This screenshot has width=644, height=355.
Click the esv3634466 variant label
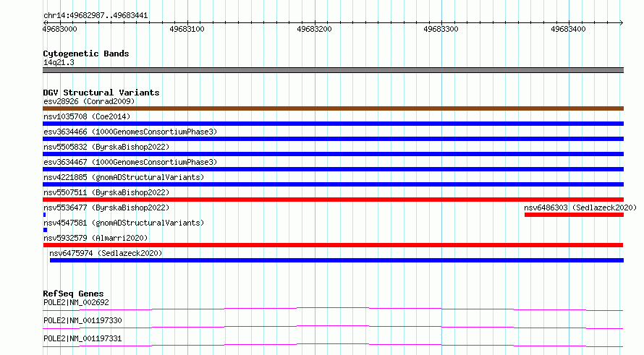[130, 132]
